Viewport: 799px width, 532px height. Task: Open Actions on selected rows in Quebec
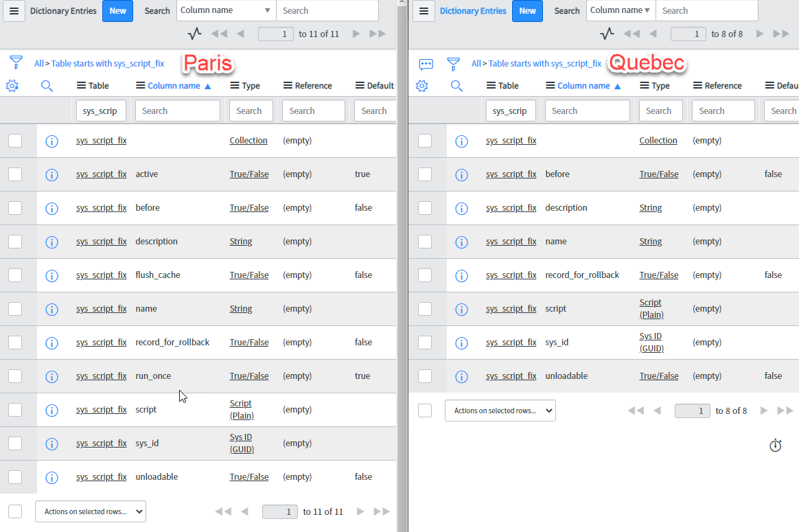pos(500,410)
